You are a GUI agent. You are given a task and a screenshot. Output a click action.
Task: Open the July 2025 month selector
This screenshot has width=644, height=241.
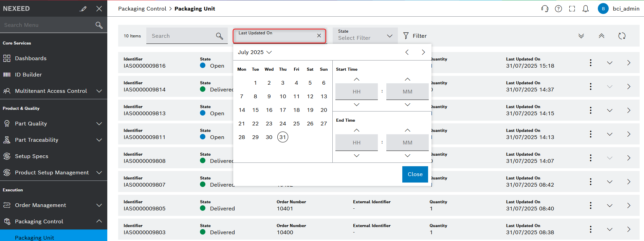click(x=255, y=52)
